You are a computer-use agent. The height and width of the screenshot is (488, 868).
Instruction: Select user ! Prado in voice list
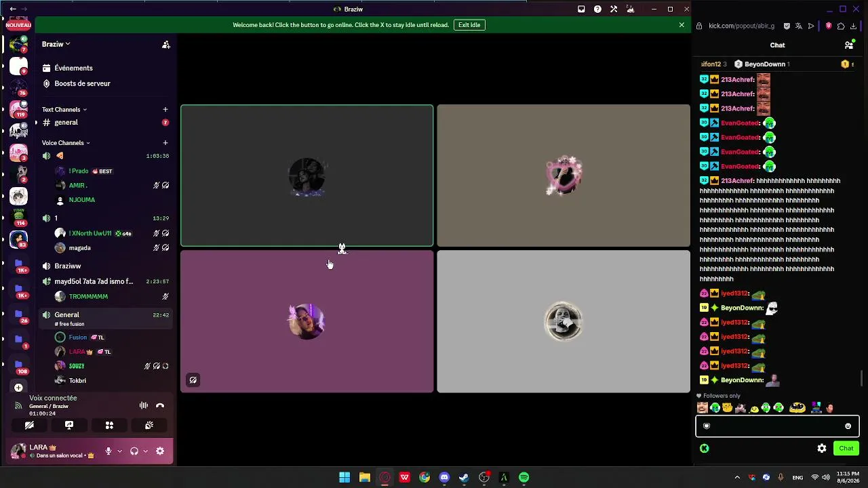click(x=79, y=171)
